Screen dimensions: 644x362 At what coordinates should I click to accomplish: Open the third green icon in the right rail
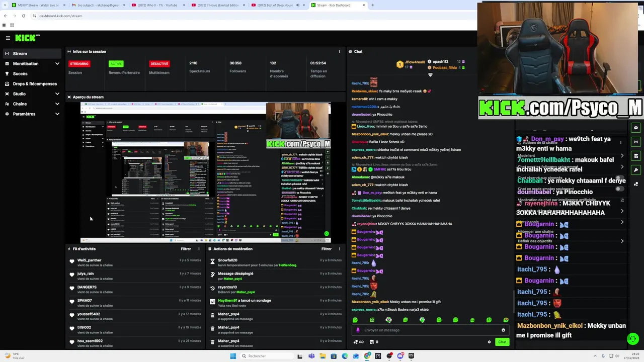[636, 156]
